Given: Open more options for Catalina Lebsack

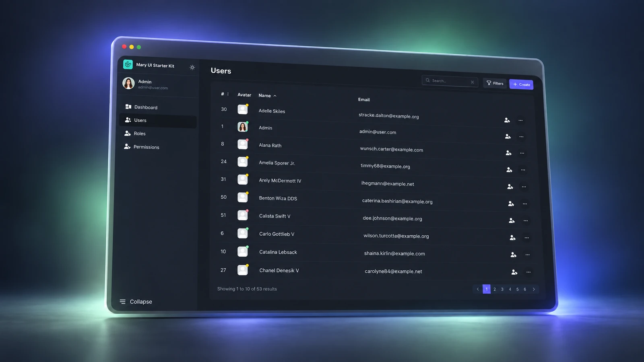Looking at the screenshot, I should pos(528,255).
